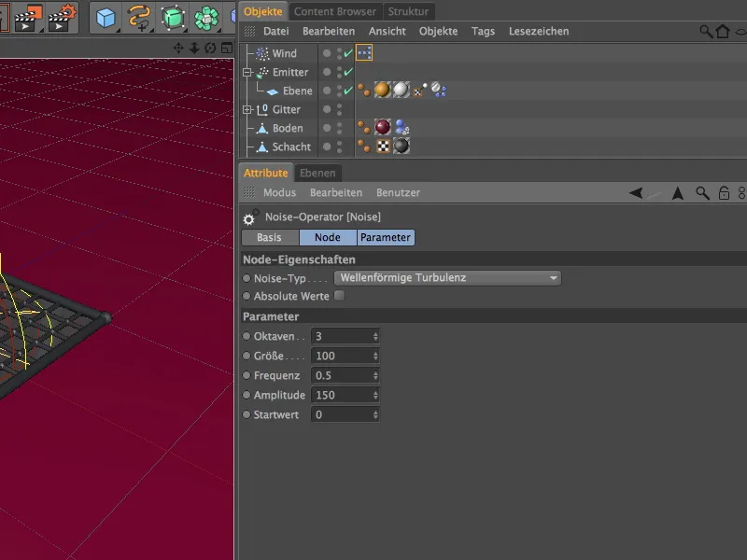747x560 pixels.
Task: Open the Lesezeichen menu
Action: [539, 32]
